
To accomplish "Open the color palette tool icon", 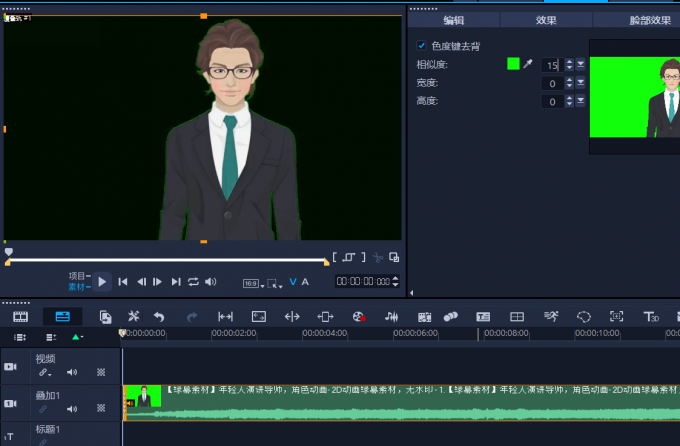I will pyautogui.click(x=359, y=317).
